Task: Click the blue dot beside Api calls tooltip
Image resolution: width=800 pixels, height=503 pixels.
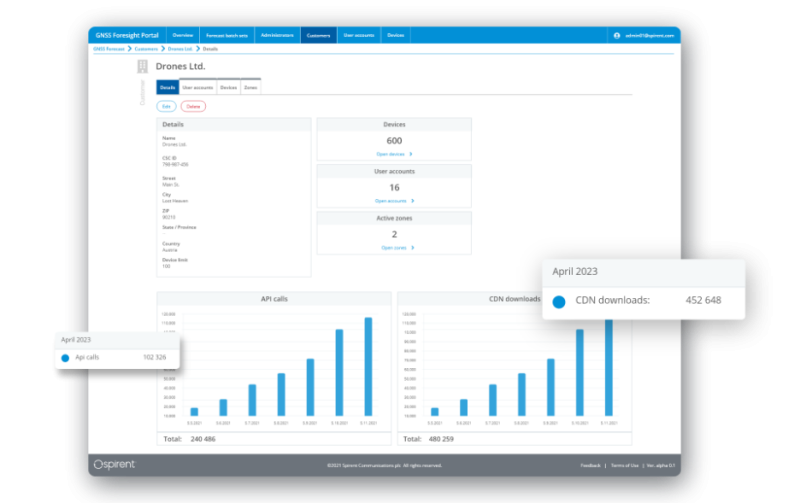Action: (x=65, y=358)
